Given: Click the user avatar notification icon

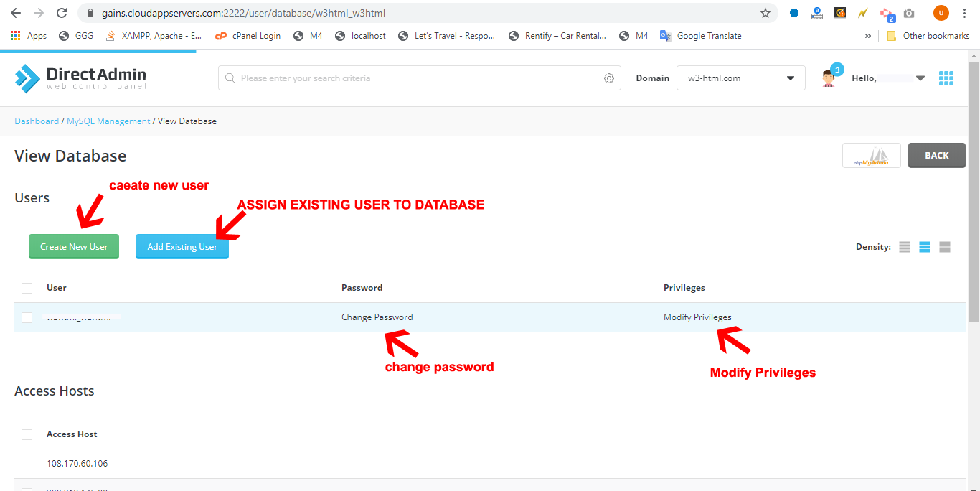Looking at the screenshot, I should 829,78.
